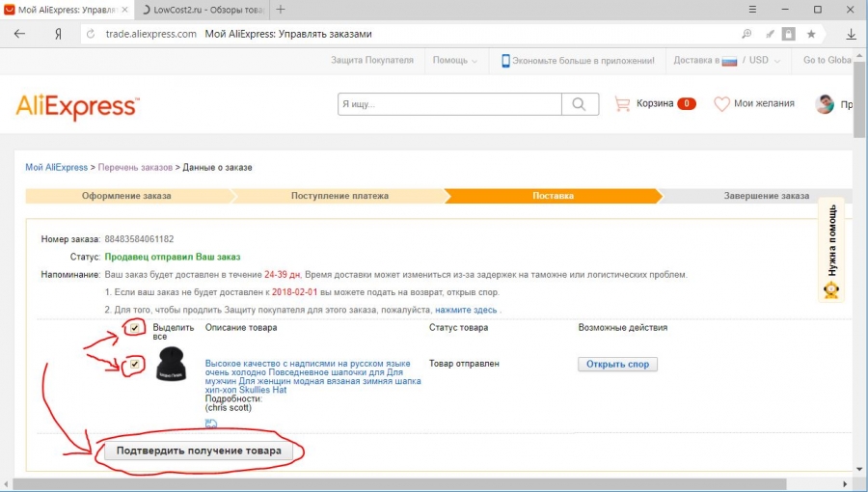Click the 'Открыть спор' button
The width and height of the screenshot is (868, 492).
pos(617,365)
